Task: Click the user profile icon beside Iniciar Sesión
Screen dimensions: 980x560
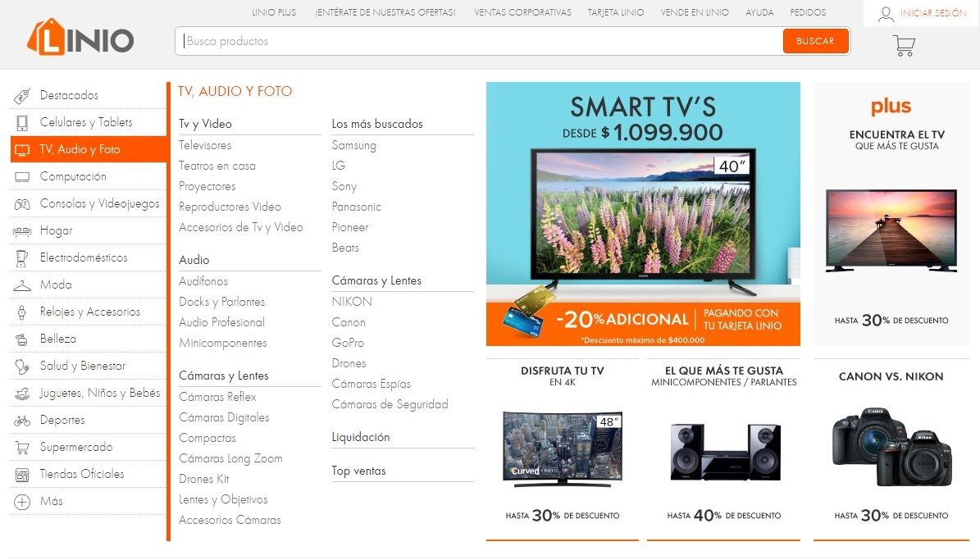Action: [x=886, y=14]
